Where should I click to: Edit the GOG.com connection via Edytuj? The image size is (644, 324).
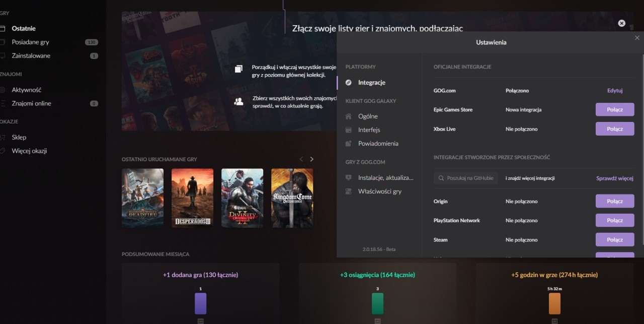click(614, 90)
